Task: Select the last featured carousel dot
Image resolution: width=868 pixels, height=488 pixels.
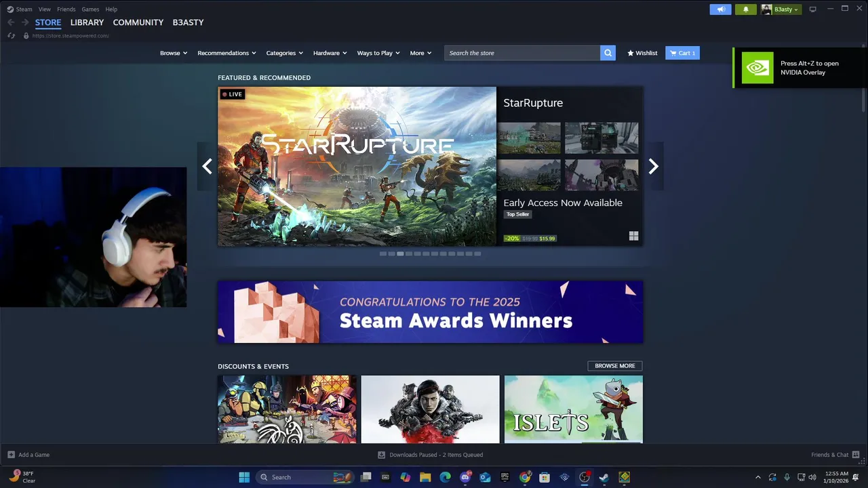Action: coord(477,253)
